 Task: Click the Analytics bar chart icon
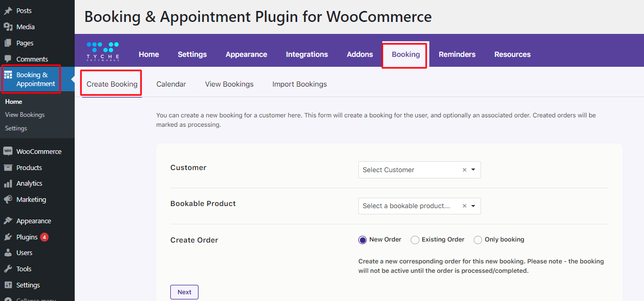(8, 184)
